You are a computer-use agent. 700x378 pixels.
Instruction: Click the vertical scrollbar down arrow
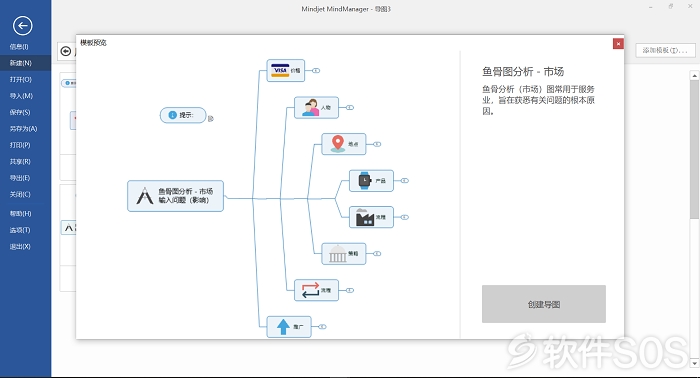click(694, 364)
